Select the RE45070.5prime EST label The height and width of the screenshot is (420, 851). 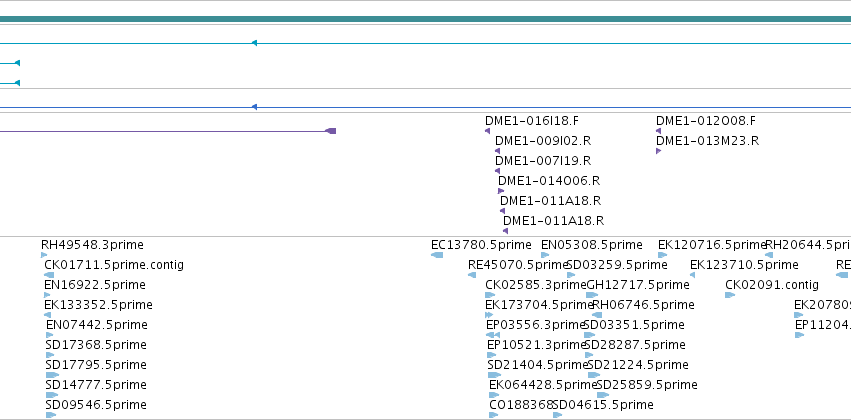pyautogui.click(x=518, y=265)
